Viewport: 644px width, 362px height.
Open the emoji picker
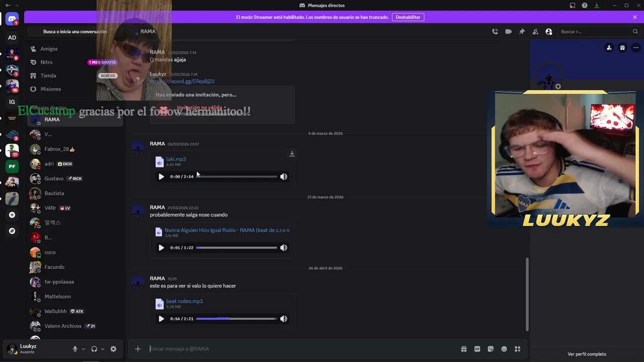point(504,349)
